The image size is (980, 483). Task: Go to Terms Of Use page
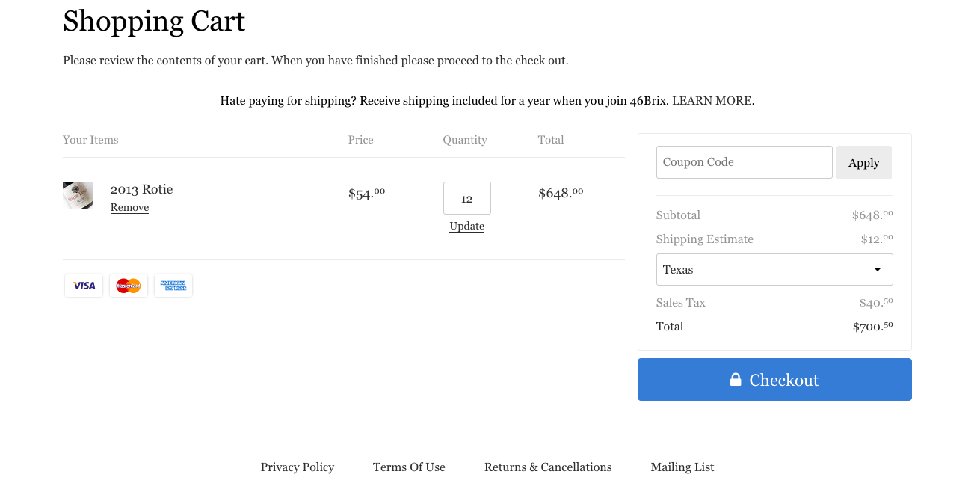pos(409,467)
